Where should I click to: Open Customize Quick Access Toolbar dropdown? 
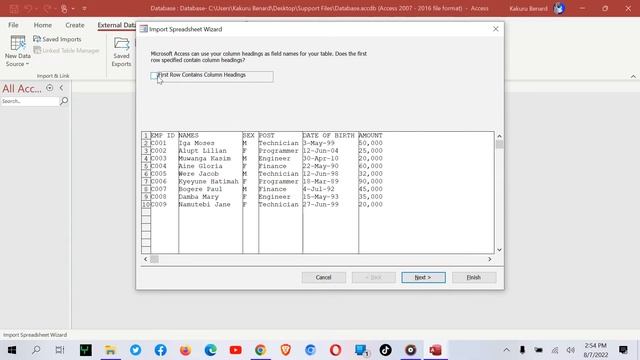84,9
